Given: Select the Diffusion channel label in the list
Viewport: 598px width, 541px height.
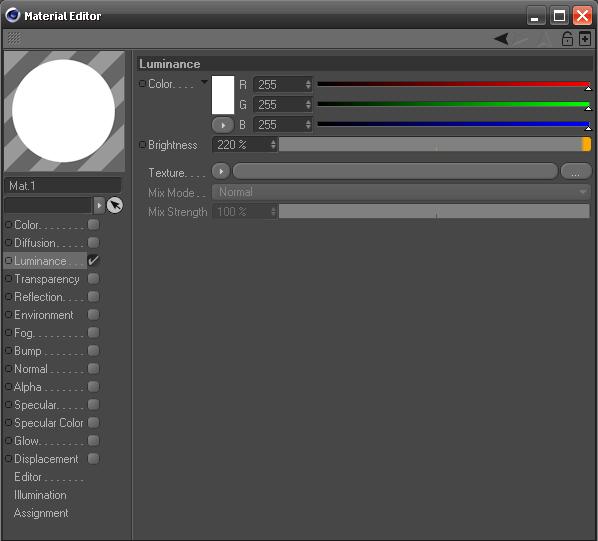Looking at the screenshot, I should [x=35, y=243].
